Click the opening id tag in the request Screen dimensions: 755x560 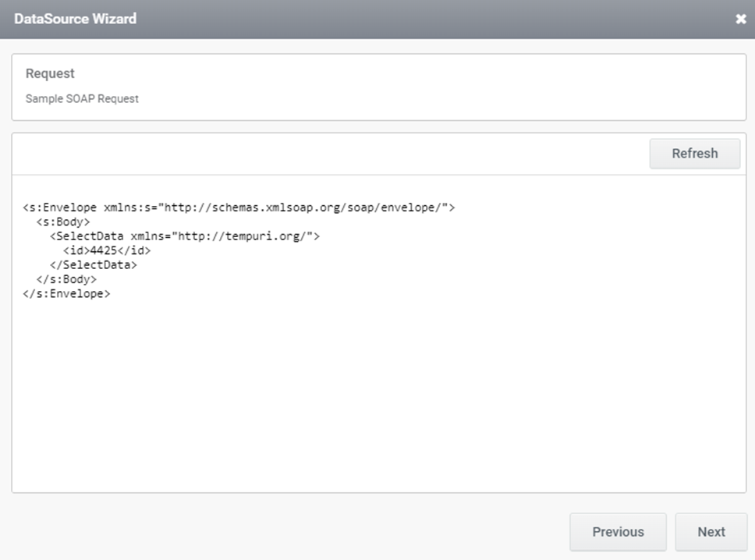[76, 250]
